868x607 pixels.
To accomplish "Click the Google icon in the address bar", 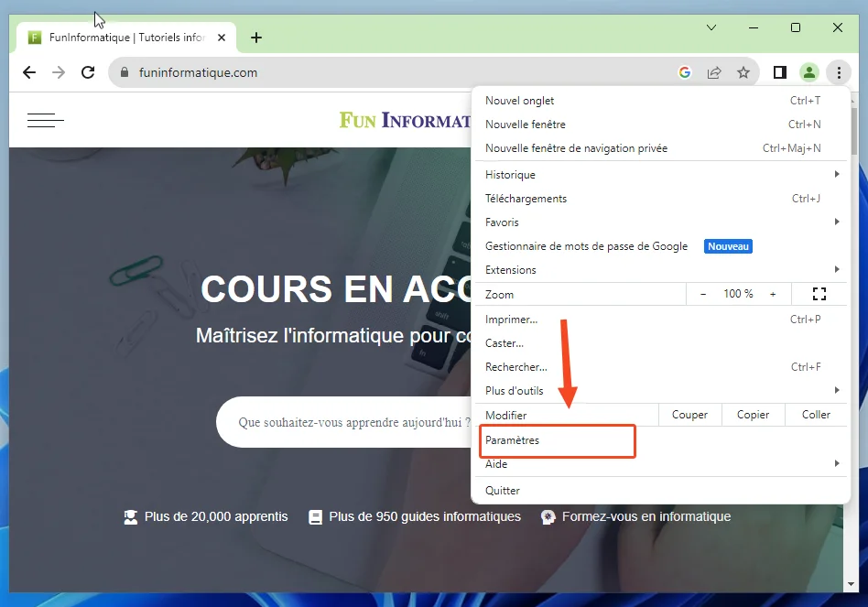I will point(685,72).
